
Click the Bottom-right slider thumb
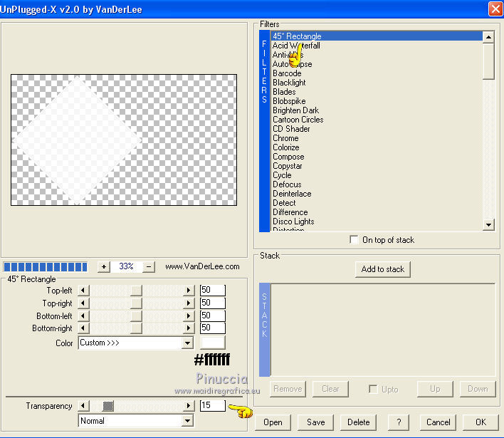136,328
